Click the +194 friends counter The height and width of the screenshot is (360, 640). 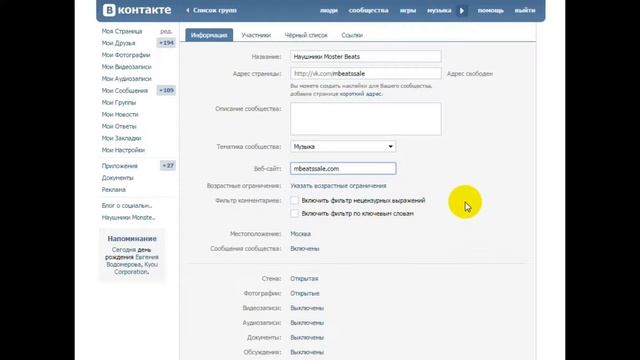click(x=166, y=43)
